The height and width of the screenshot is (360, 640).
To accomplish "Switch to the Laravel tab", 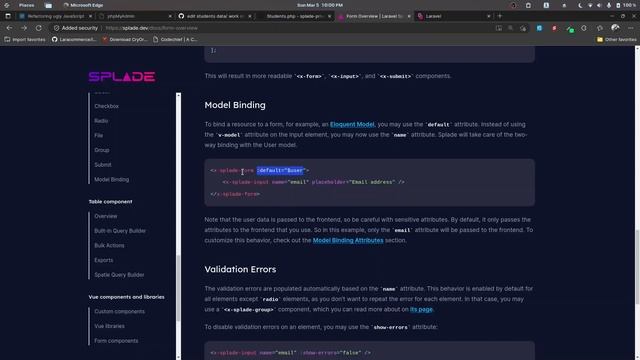I will (x=453, y=16).
